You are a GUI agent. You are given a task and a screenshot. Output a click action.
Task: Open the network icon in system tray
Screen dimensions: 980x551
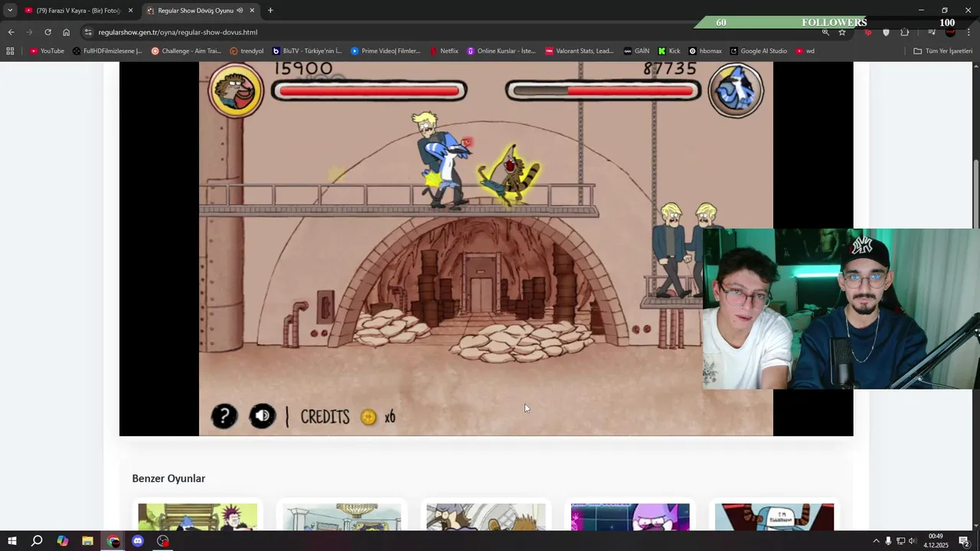pos(900,541)
